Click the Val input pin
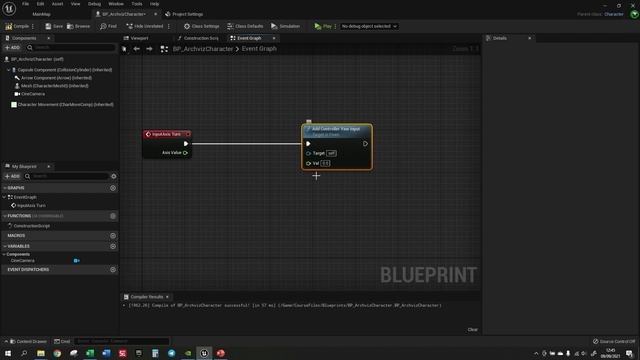Image resolution: width=640 pixels, height=360 pixels. click(x=309, y=163)
